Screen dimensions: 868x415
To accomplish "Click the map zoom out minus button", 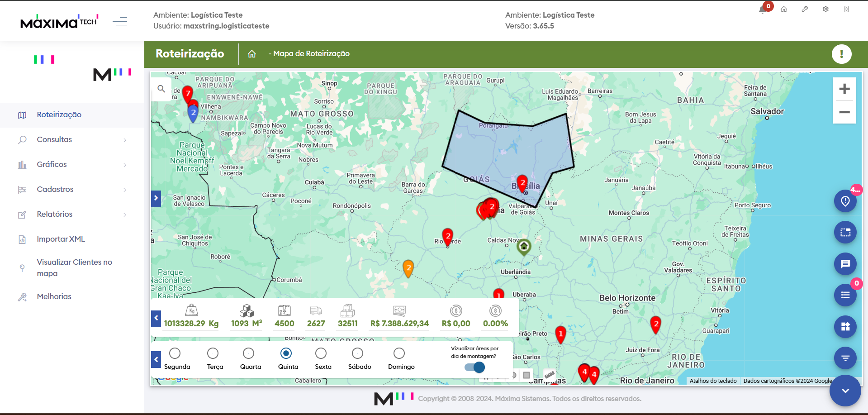I will [x=844, y=112].
